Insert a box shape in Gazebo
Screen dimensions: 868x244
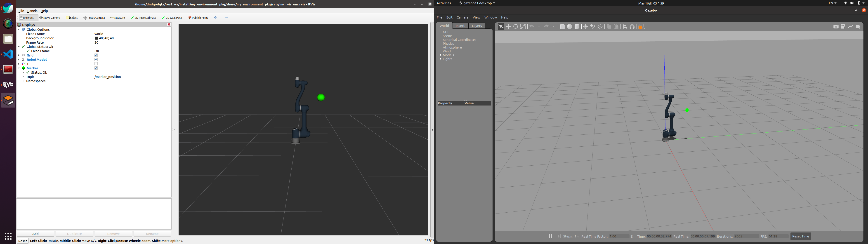[562, 27]
